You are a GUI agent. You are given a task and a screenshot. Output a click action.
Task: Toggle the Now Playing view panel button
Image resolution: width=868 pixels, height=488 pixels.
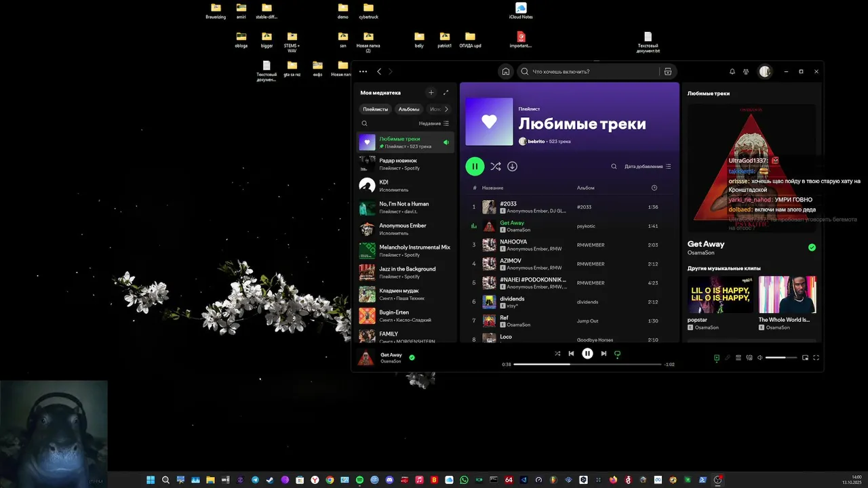click(717, 357)
